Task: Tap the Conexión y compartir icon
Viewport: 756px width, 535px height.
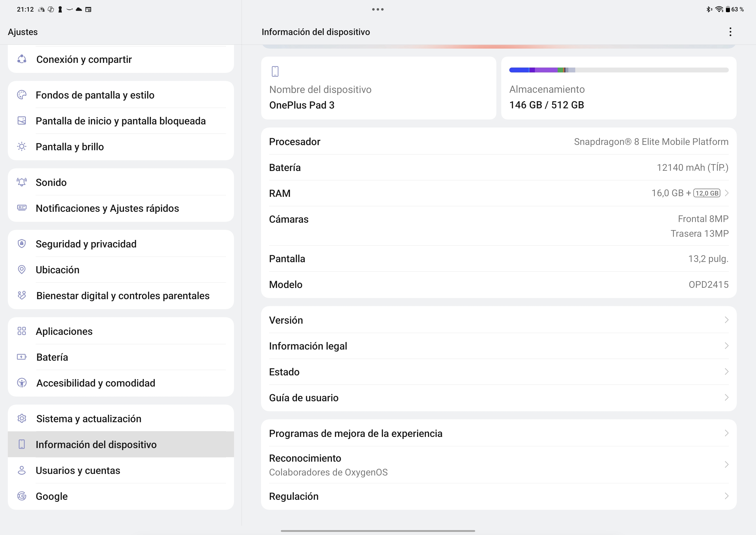Action: click(22, 59)
